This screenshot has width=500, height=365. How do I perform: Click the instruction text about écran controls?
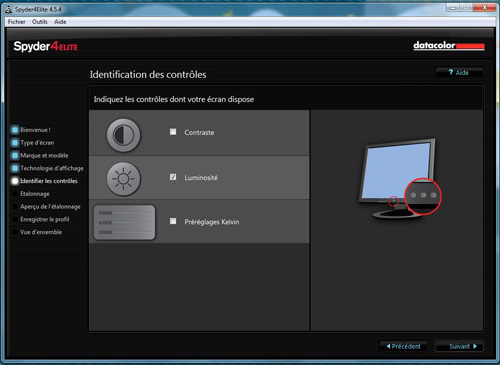tap(174, 99)
